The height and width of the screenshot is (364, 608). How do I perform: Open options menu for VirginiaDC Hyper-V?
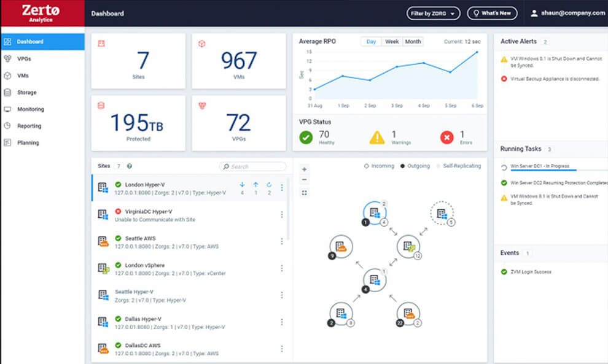coord(282,214)
